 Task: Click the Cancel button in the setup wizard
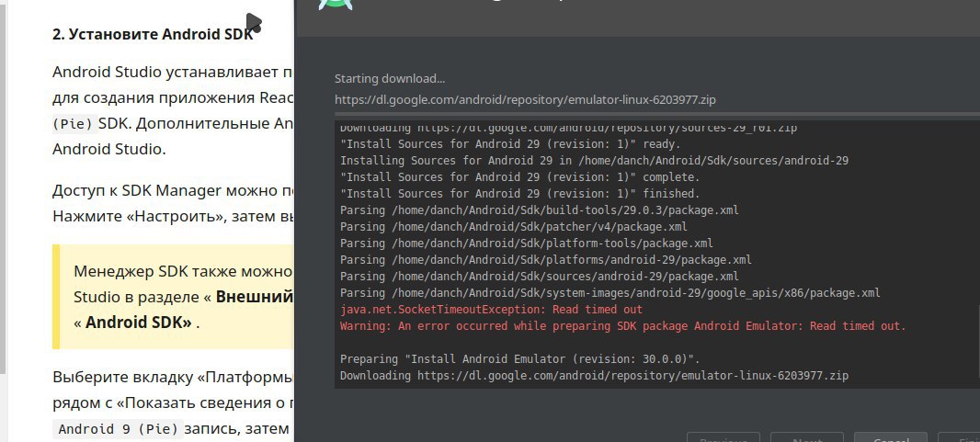[x=891, y=437]
